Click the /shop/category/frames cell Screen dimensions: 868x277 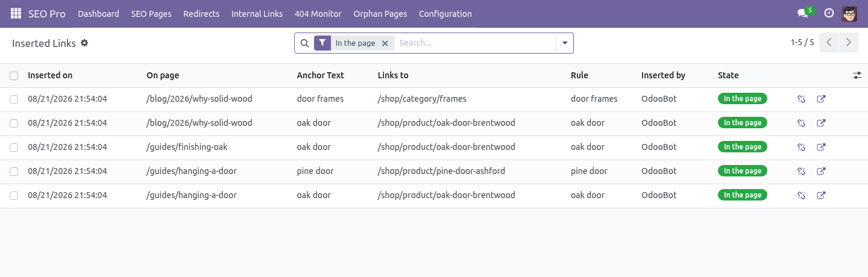(x=422, y=99)
